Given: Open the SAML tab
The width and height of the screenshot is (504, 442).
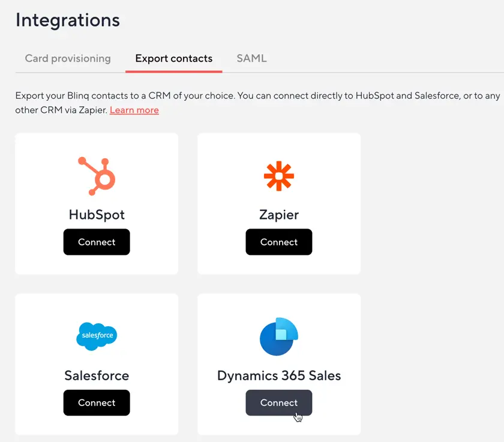Looking at the screenshot, I should tap(251, 58).
